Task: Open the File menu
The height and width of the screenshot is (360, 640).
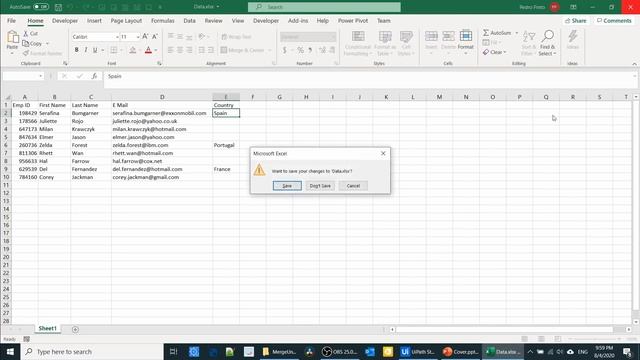Action: click(x=11, y=20)
